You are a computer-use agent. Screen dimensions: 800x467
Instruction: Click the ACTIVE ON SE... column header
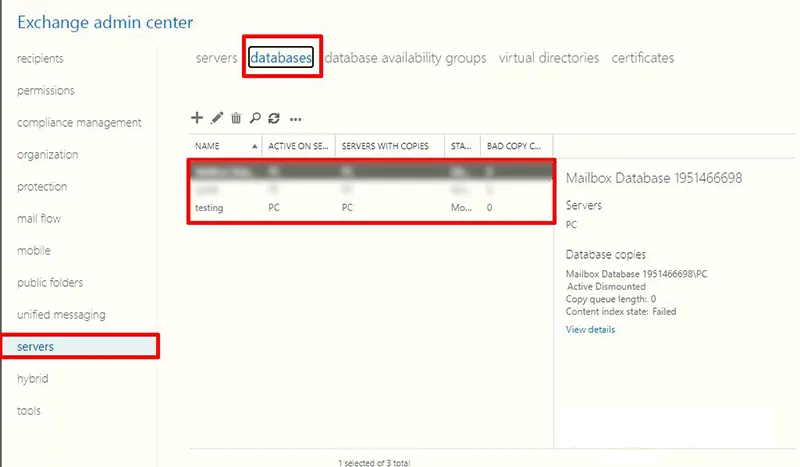pyautogui.click(x=298, y=146)
